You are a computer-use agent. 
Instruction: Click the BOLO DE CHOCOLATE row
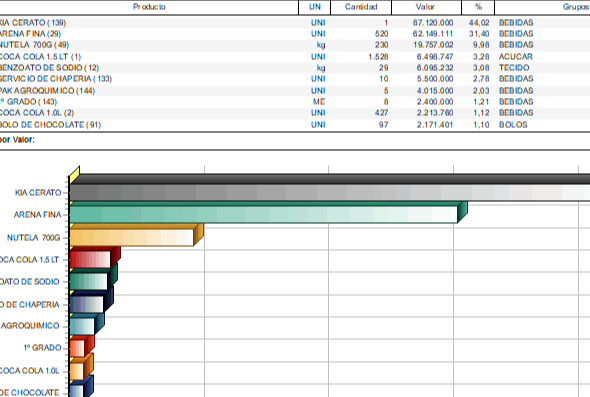295,125
